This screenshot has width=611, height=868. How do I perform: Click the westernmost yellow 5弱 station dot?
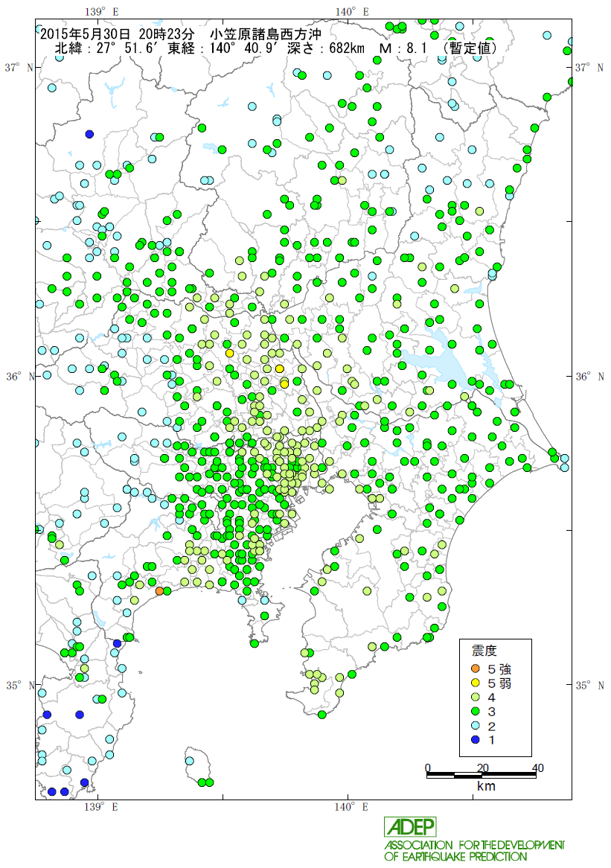click(x=229, y=353)
